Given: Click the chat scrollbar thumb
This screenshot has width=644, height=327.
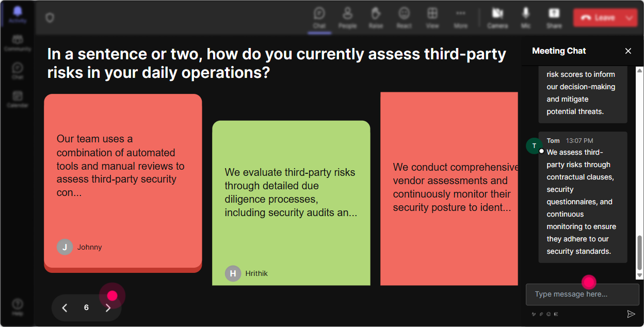Looking at the screenshot, I should (640, 253).
